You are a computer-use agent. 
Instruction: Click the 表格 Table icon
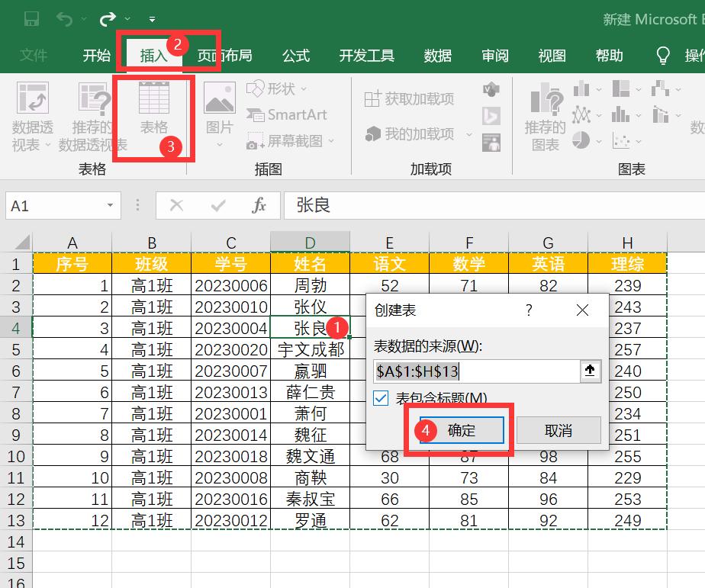[154, 98]
